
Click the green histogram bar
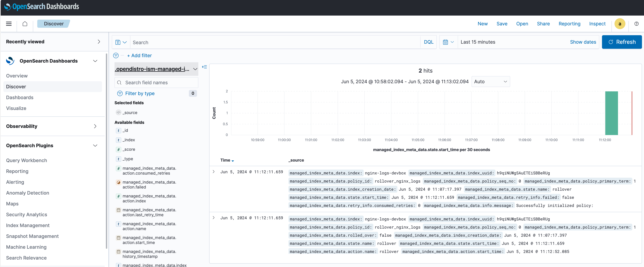[611, 113]
